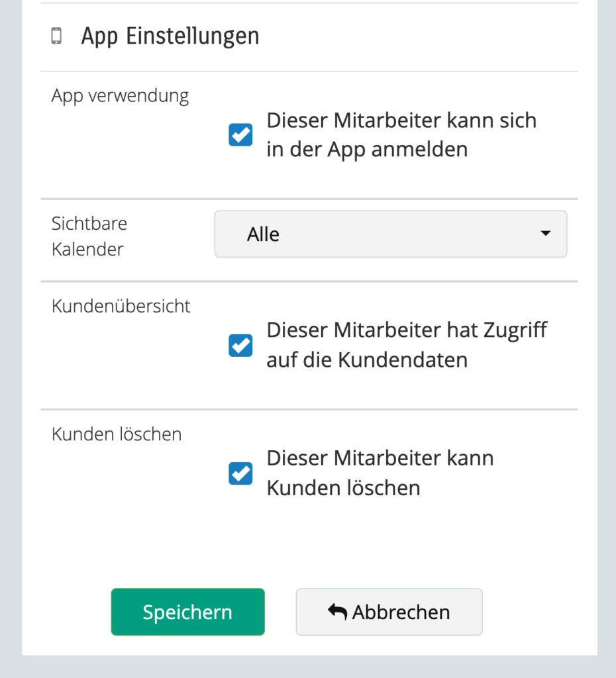Open the Sichtbare Kalender dropdown
Viewport: 616px width, 678px height.
(390, 234)
